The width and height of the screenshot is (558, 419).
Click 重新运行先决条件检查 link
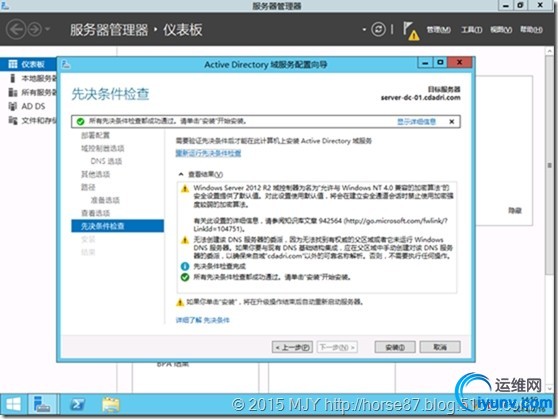208,153
